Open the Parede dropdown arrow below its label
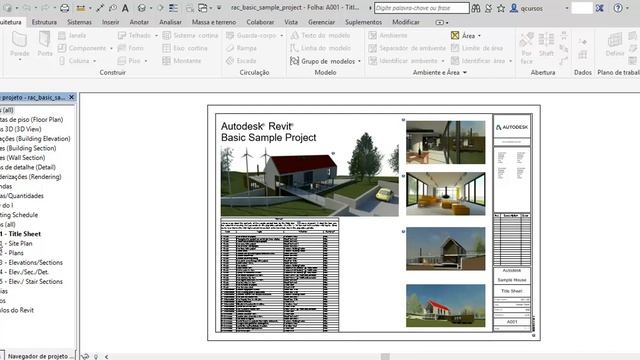 (x=20, y=60)
